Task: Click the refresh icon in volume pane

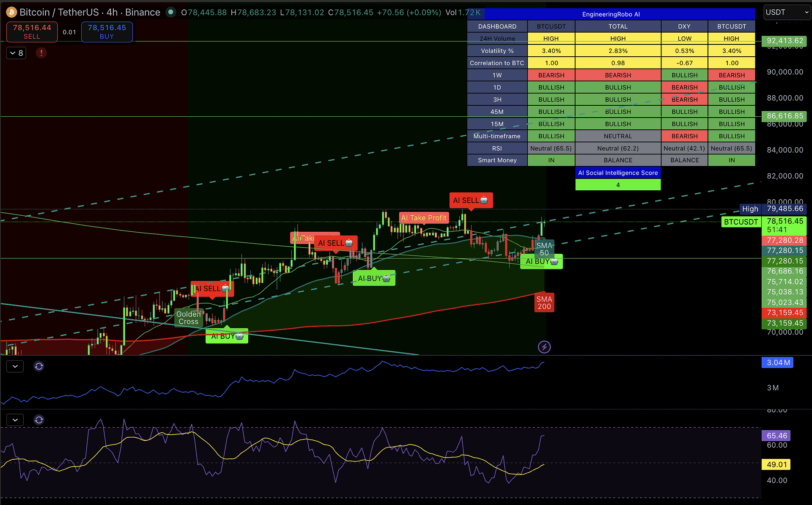Action: pos(39,366)
